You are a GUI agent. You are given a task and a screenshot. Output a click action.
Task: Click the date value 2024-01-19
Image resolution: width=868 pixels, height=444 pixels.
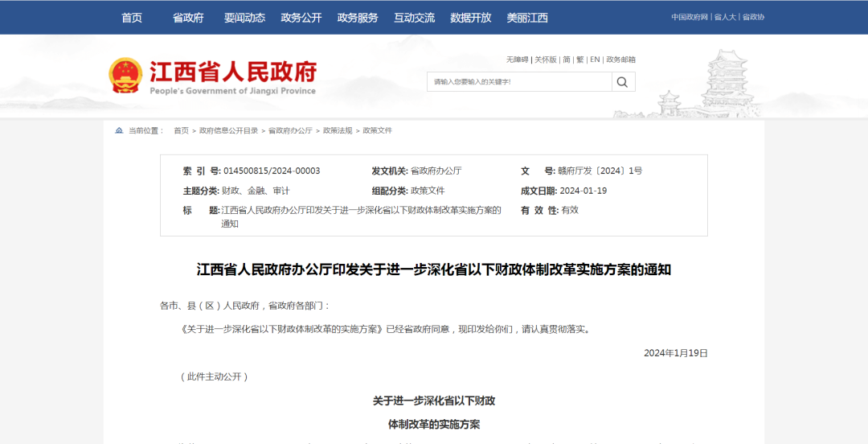pyautogui.click(x=583, y=191)
